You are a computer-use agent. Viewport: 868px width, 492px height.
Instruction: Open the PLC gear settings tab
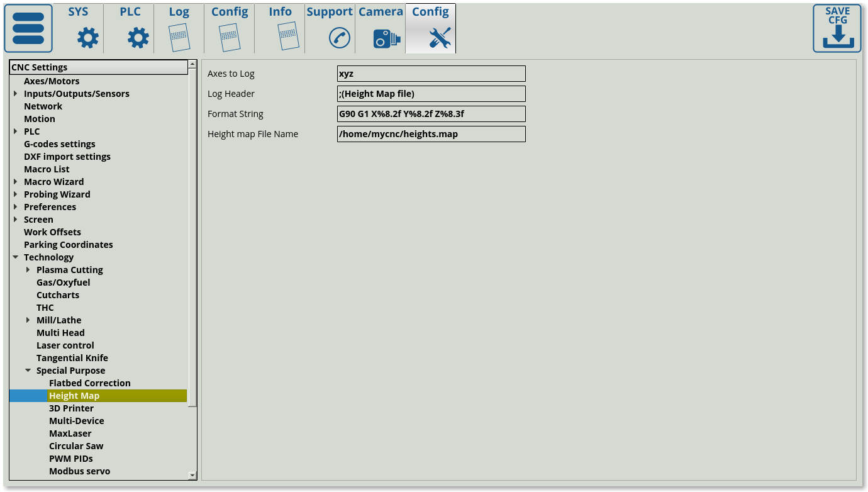[x=130, y=28]
